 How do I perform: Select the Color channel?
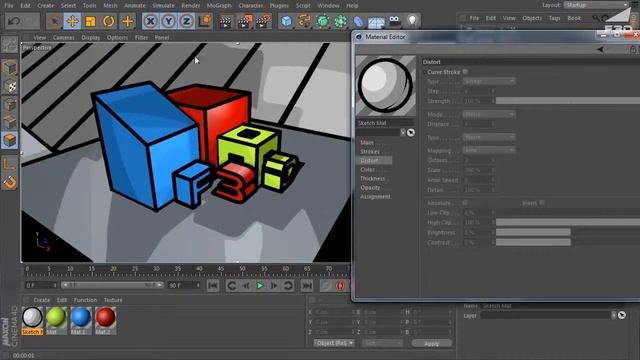pos(367,169)
